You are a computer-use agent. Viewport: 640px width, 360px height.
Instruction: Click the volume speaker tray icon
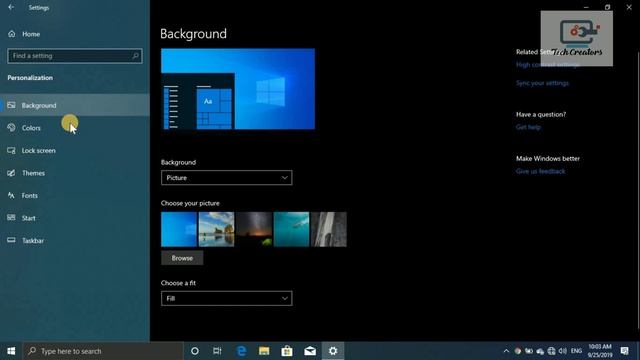[562, 351]
